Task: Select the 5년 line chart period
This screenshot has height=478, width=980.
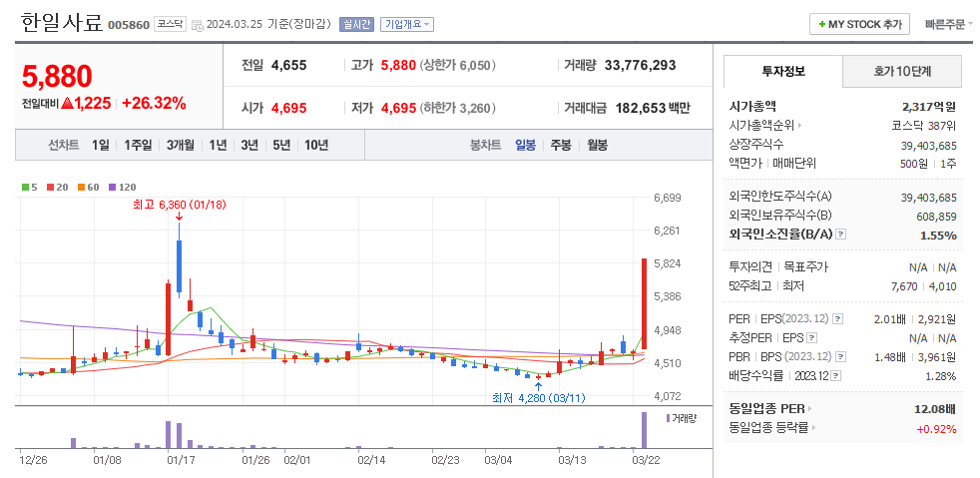Action: coord(281,146)
